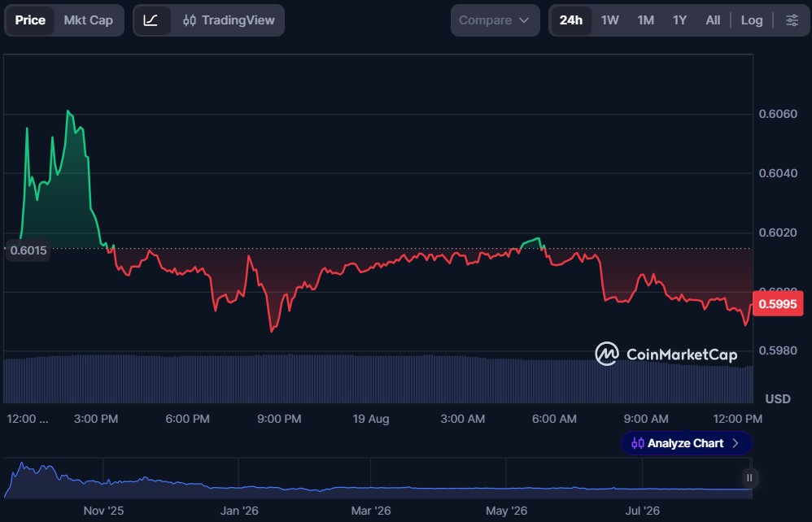This screenshot has width=812, height=522.
Task: Open the Compare dropdown
Action: (495, 20)
